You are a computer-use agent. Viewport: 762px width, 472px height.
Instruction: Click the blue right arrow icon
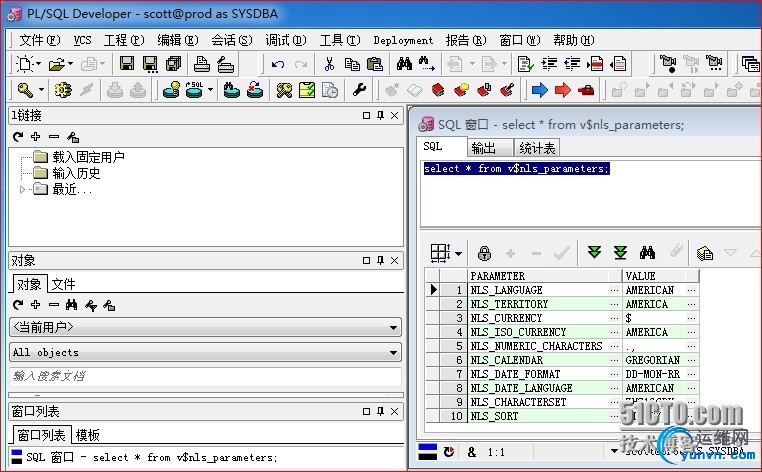(539, 90)
